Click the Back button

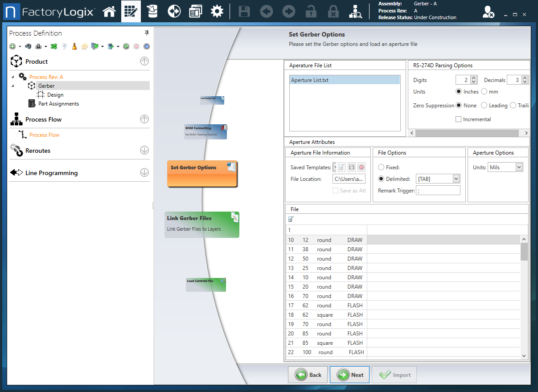308,374
